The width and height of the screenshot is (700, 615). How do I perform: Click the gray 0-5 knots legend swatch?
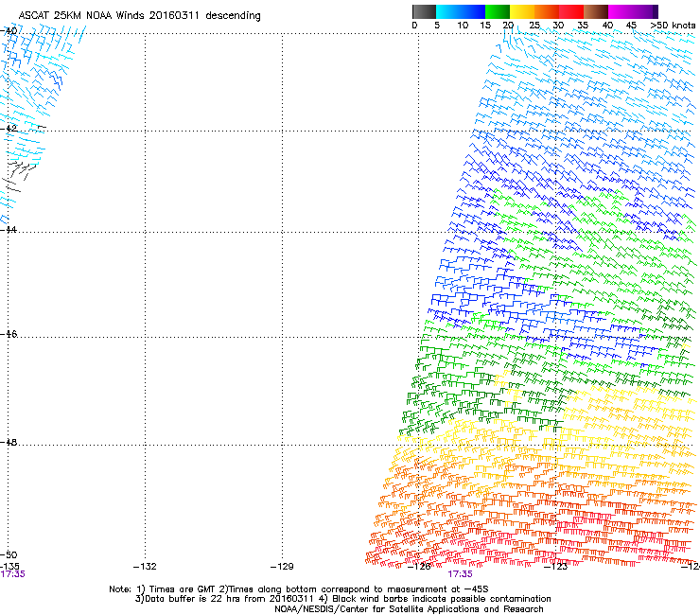424,11
